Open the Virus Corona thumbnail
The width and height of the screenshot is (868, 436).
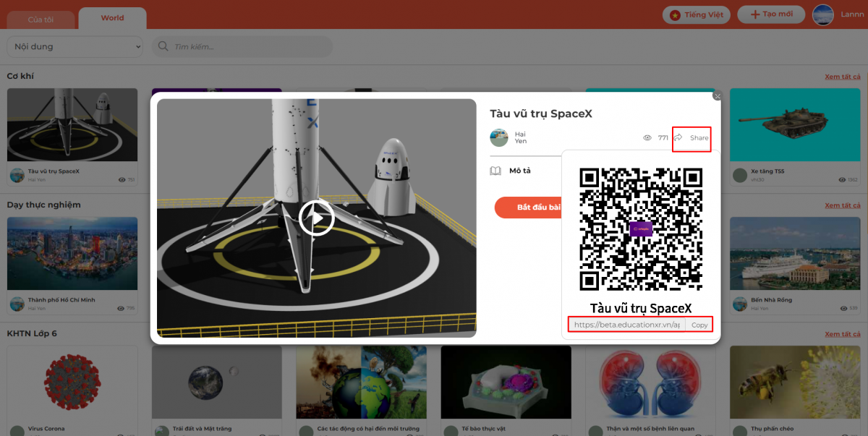tap(72, 382)
